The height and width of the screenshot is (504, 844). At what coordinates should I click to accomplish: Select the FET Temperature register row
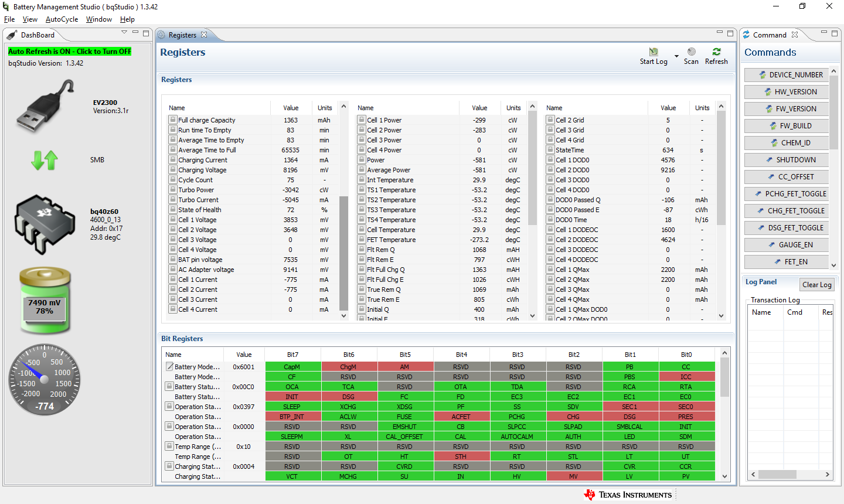pos(443,240)
